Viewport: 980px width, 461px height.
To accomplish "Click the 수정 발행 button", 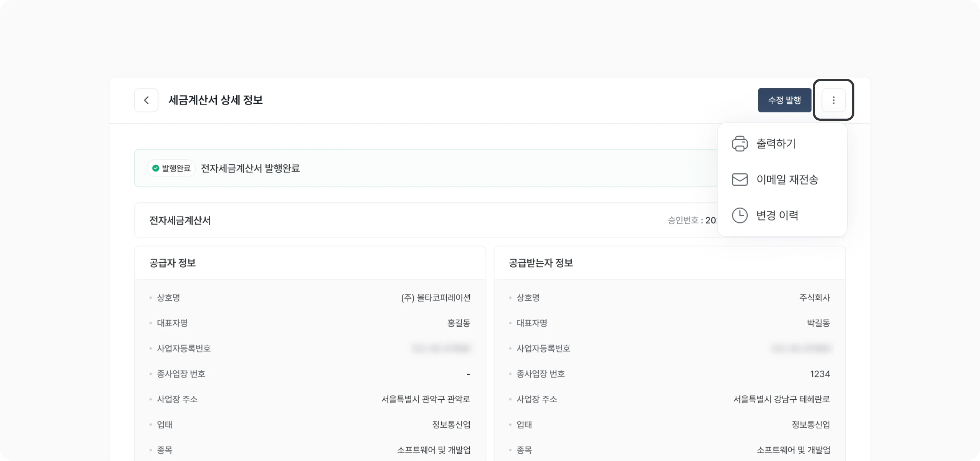I will pos(784,100).
